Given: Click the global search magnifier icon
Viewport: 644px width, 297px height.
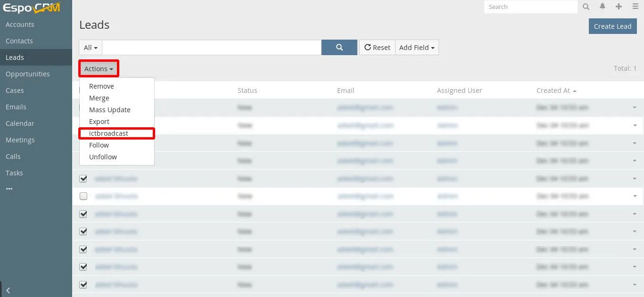Looking at the screenshot, I should 586,7.
